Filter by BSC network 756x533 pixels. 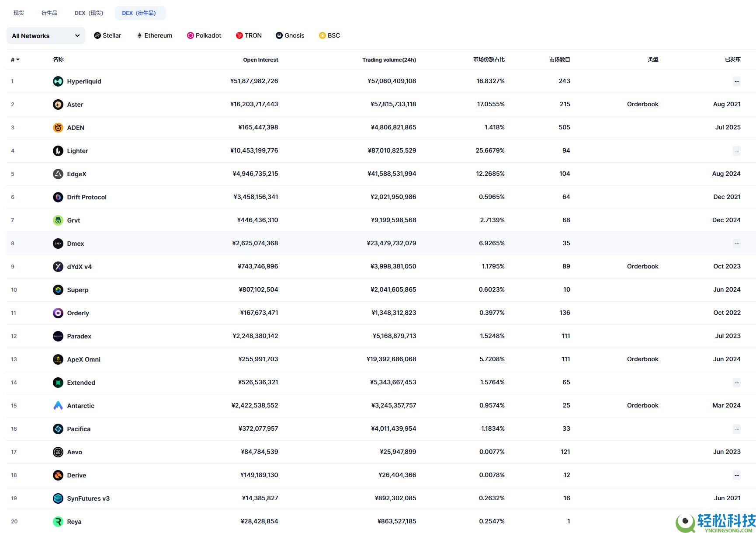click(329, 35)
